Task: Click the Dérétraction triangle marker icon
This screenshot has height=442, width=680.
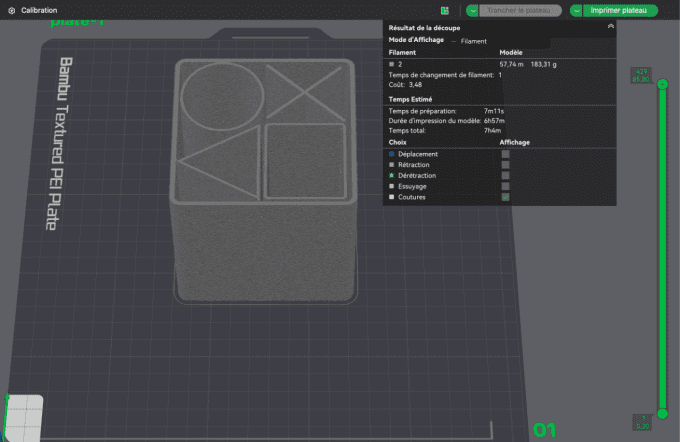Action: pyautogui.click(x=391, y=175)
